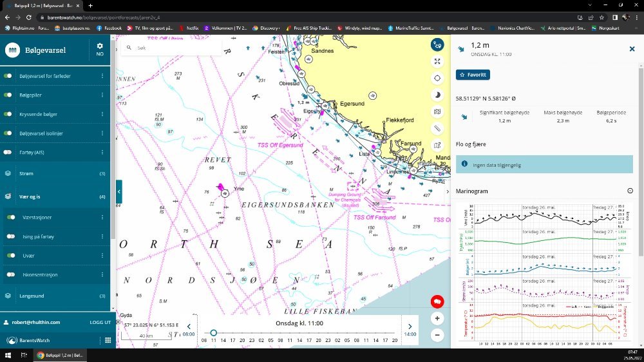Click the Marinogram chart
The image size is (644, 362).
coord(544,274)
